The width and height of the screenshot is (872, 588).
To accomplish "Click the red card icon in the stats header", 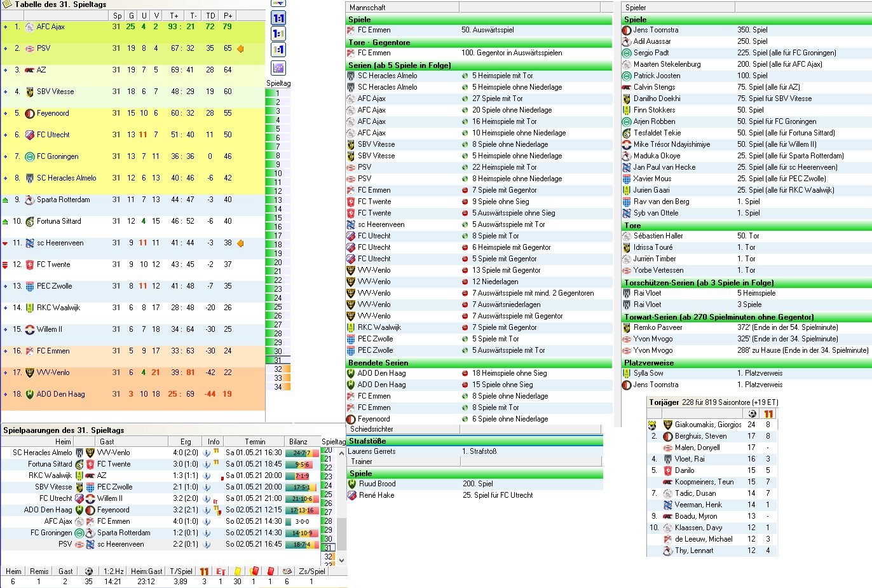I will click(x=270, y=571).
